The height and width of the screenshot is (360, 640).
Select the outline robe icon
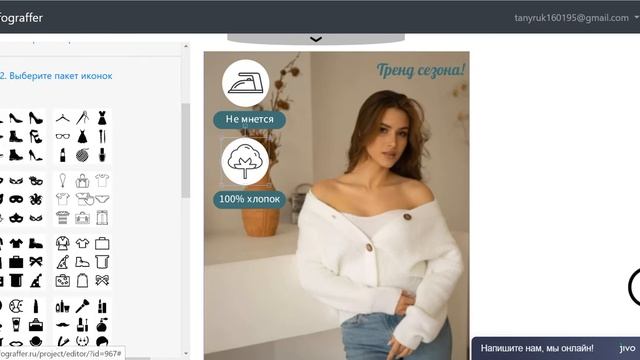(62, 243)
